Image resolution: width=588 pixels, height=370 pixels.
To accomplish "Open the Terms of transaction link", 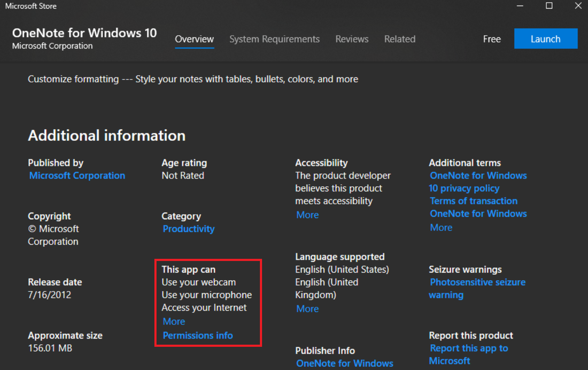I will coord(474,201).
